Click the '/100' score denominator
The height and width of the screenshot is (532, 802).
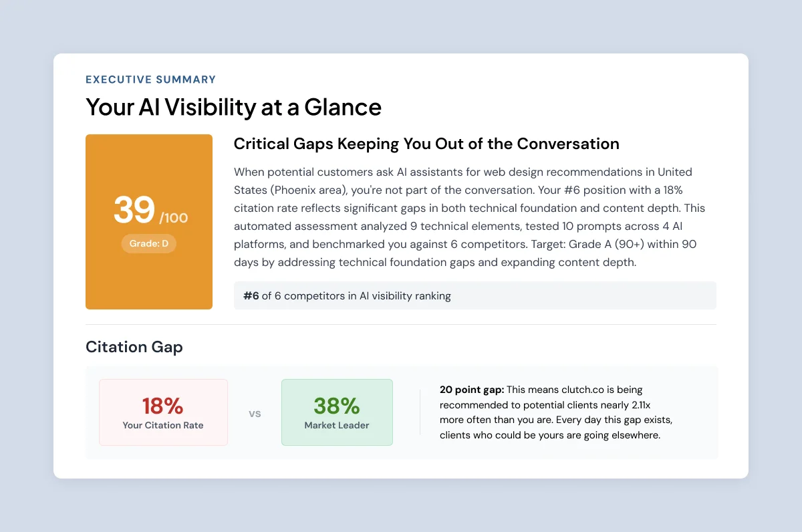(x=174, y=217)
